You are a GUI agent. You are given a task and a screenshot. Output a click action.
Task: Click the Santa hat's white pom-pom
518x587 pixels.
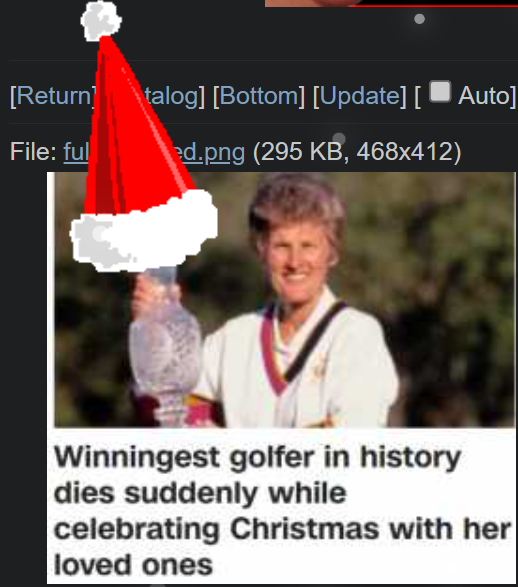coord(101,21)
